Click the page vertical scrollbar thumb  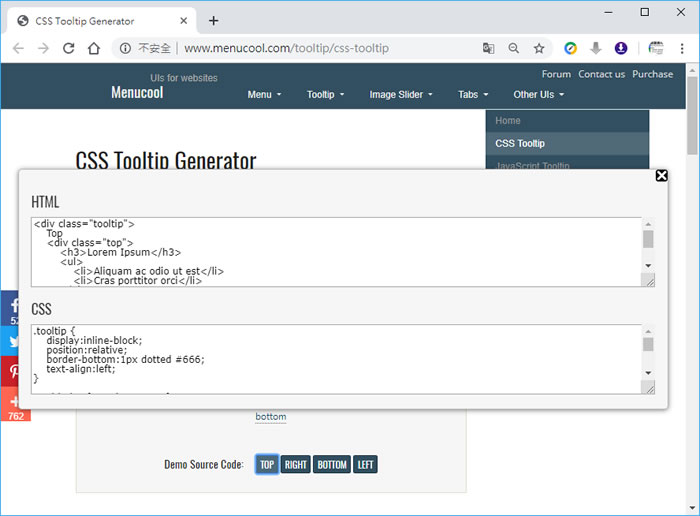tap(692, 116)
